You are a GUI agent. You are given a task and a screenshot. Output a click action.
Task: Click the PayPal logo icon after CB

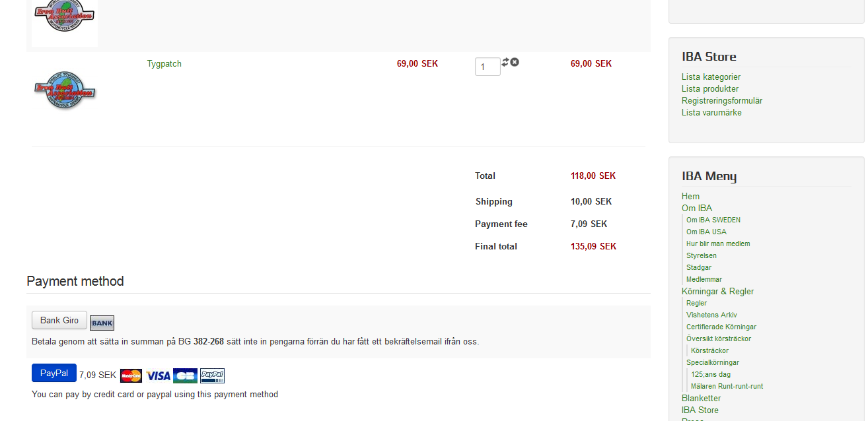coord(213,375)
